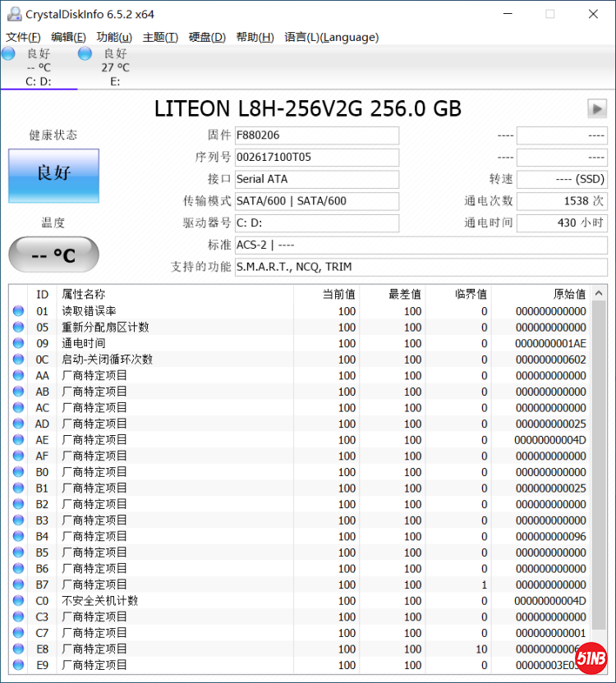Click the 良好 health status button
Screen dimensions: 616x683
tap(53, 175)
